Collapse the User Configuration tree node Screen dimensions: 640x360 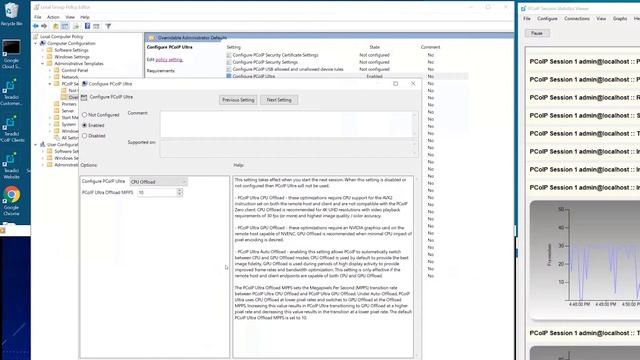coord(36,144)
